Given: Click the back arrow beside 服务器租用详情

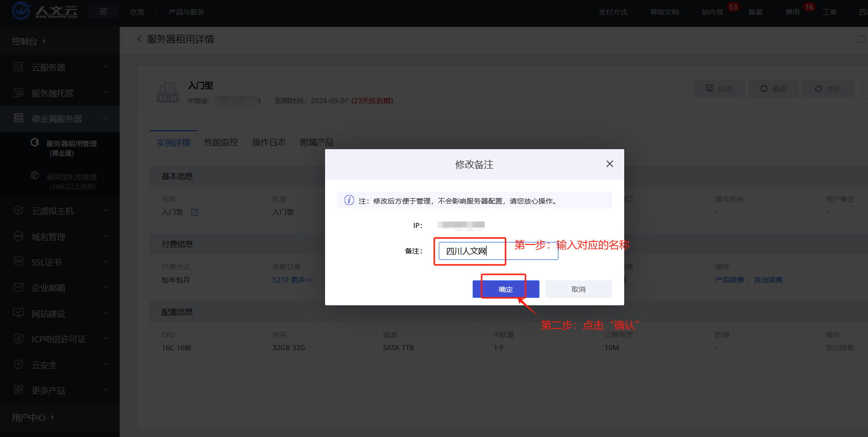Looking at the screenshot, I should tap(140, 39).
